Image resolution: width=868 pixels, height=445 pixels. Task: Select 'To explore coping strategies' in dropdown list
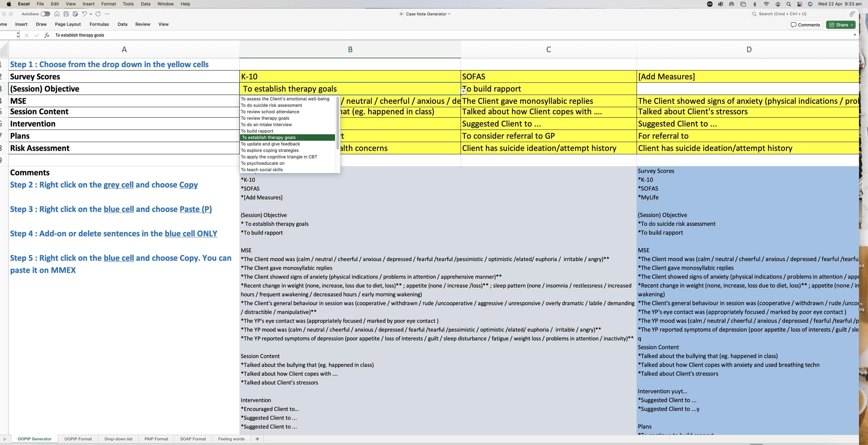click(287, 150)
